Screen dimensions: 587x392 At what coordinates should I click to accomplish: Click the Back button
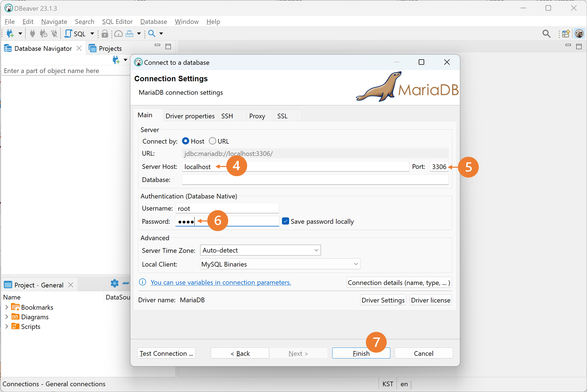(x=240, y=353)
